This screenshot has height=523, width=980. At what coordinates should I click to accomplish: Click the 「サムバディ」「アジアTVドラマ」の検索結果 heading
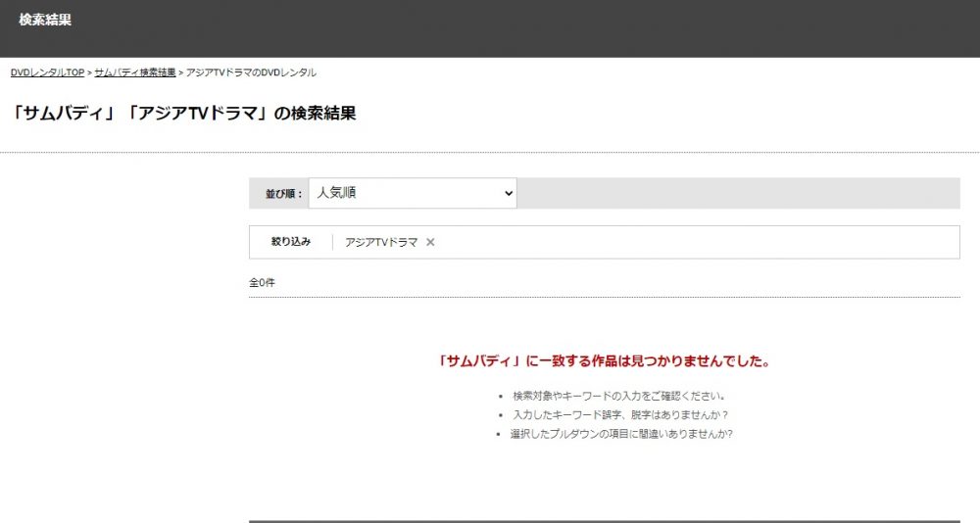click(184, 113)
